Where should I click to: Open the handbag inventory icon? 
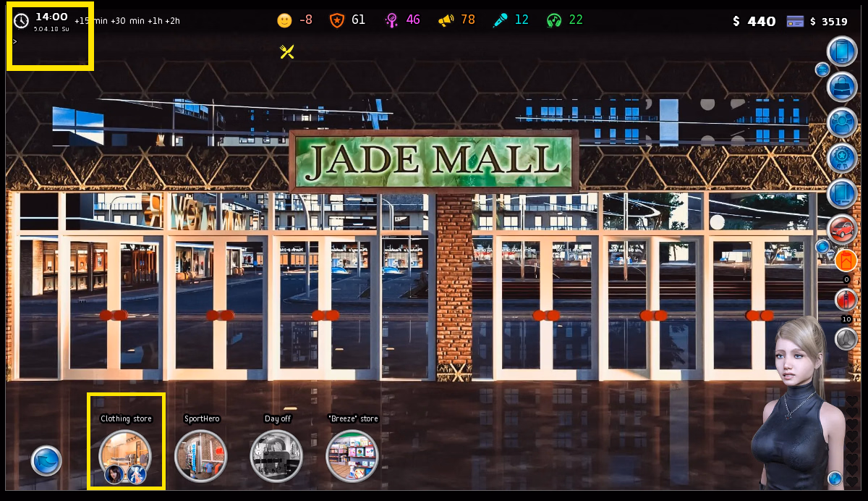click(x=842, y=87)
